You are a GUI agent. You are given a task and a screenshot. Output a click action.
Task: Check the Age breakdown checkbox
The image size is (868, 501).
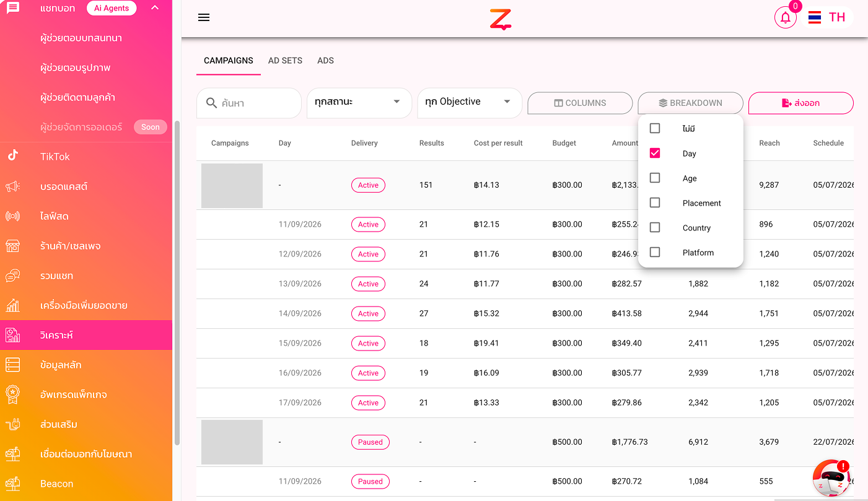655,178
